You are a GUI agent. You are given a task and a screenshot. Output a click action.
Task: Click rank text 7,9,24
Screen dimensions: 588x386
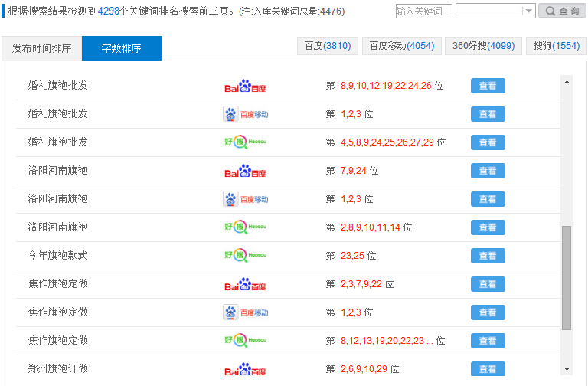coord(353,171)
